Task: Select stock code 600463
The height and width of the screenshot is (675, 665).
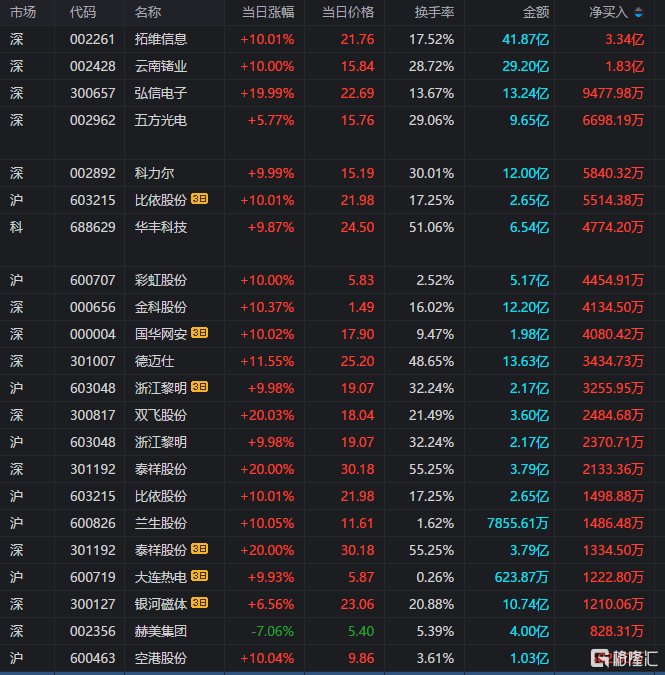Action: coord(93,659)
